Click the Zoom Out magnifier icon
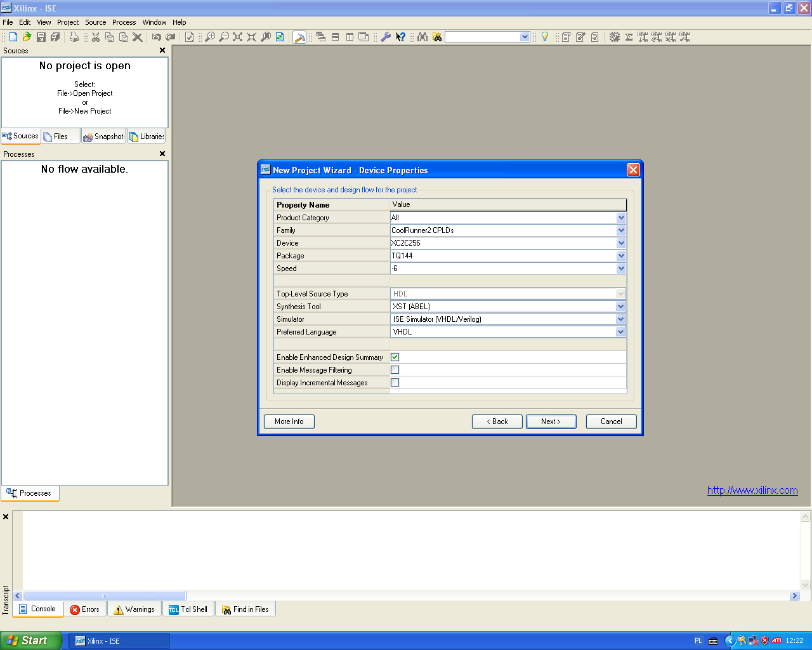This screenshot has width=812, height=650. point(224,37)
